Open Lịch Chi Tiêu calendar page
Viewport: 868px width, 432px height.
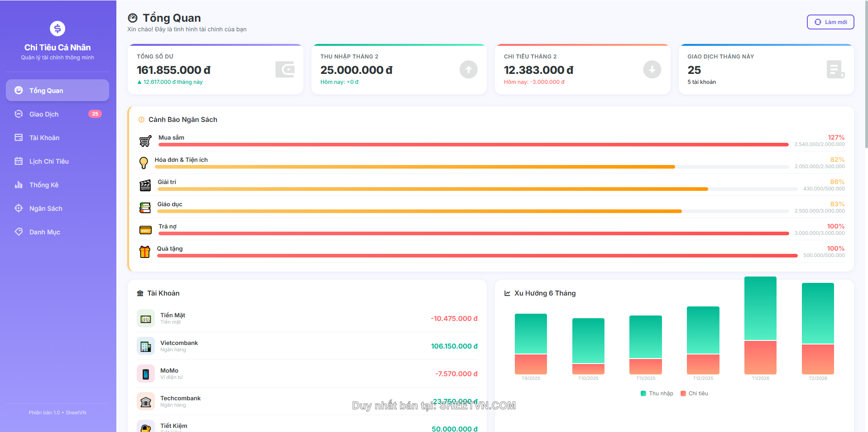pyautogui.click(x=49, y=161)
